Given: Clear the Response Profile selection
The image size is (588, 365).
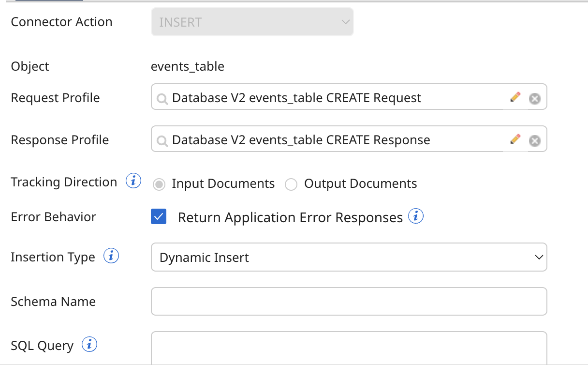Looking at the screenshot, I should (534, 140).
